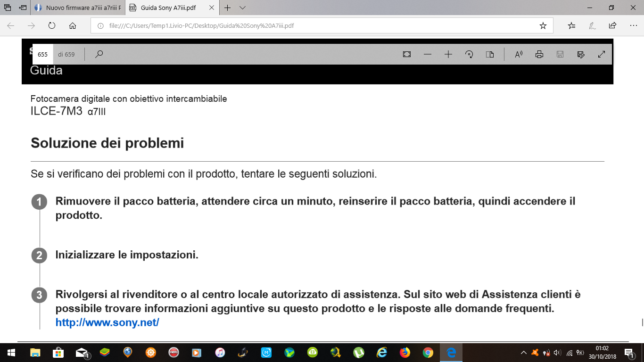
Task: Go back to previous page
Action: tap(10, 25)
